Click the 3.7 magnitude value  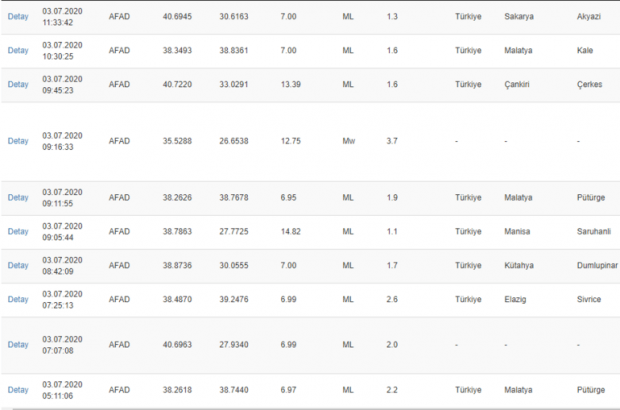[x=392, y=141]
